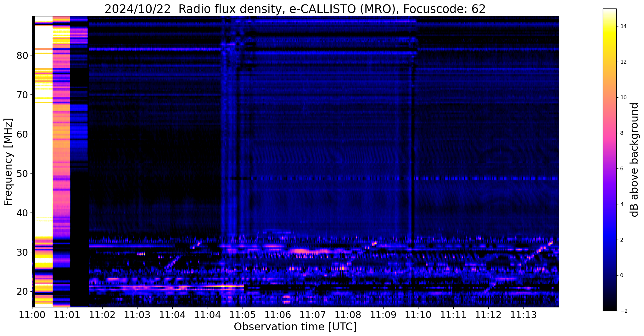
Task: Click the 11:07 time tick label
Action: coord(313,315)
